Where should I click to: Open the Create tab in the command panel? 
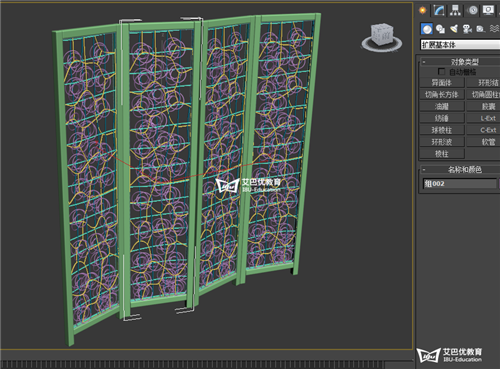tap(423, 10)
